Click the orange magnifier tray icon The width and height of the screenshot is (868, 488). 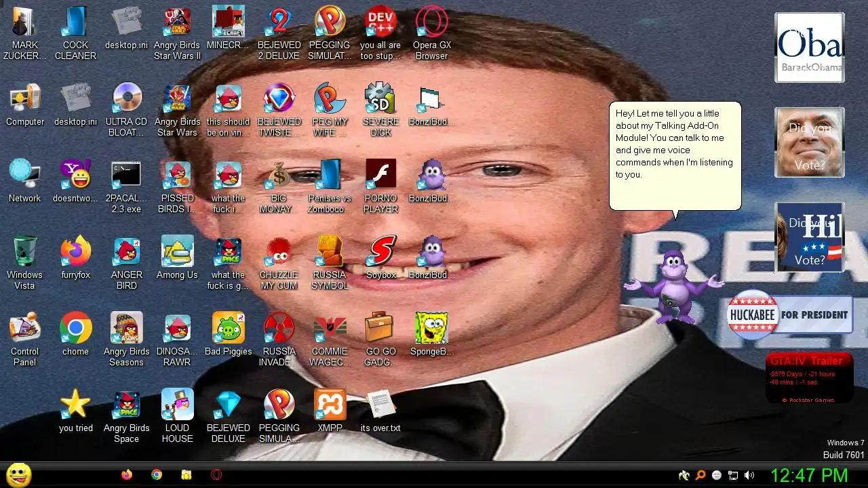(701, 476)
